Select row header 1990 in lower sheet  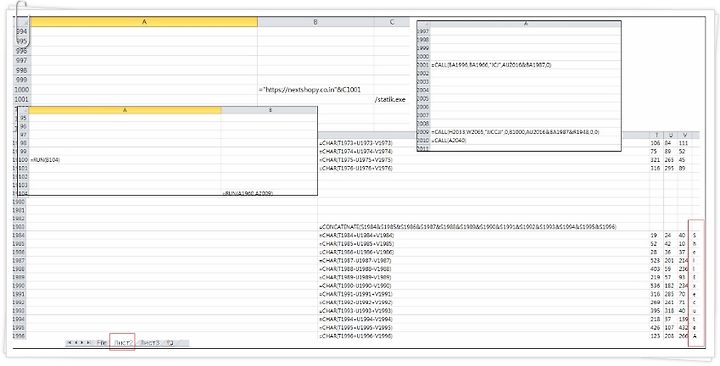(20, 286)
